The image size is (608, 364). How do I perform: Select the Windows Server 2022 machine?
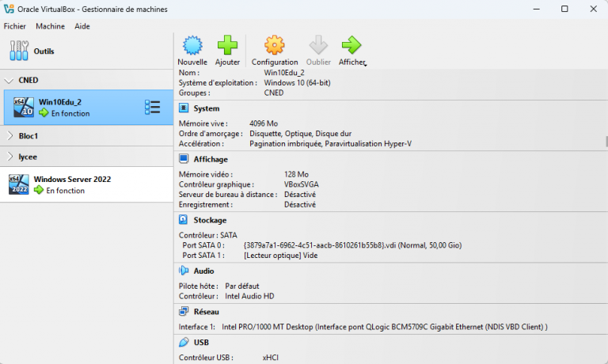coord(71,184)
